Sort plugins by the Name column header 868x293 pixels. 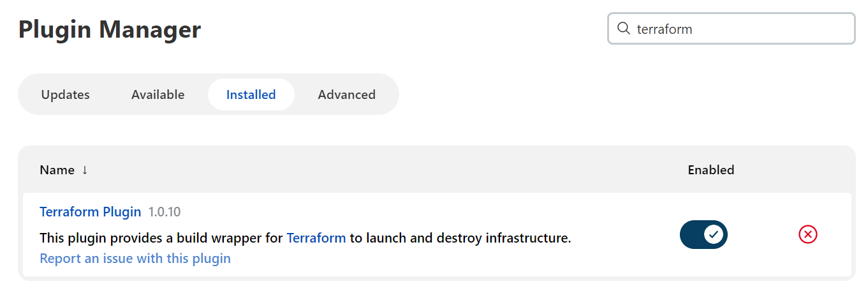57,170
